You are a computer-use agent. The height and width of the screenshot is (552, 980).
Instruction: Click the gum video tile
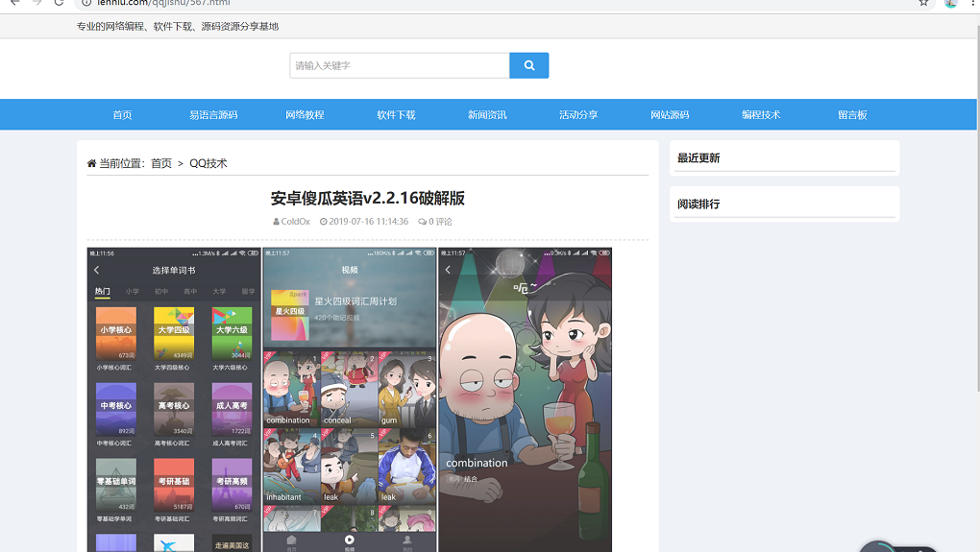pyautogui.click(x=406, y=389)
